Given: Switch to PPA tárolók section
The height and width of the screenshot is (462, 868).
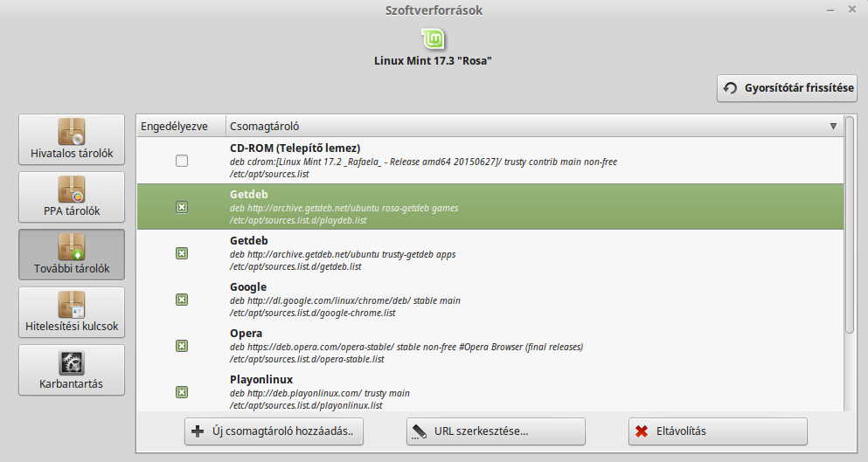Looking at the screenshot, I should point(72,197).
